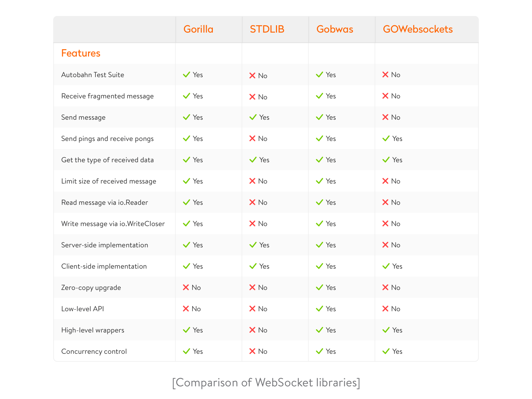Viewport: 532px width, 399px height.
Task: Select the Gorilla column header
Action: tap(199, 29)
